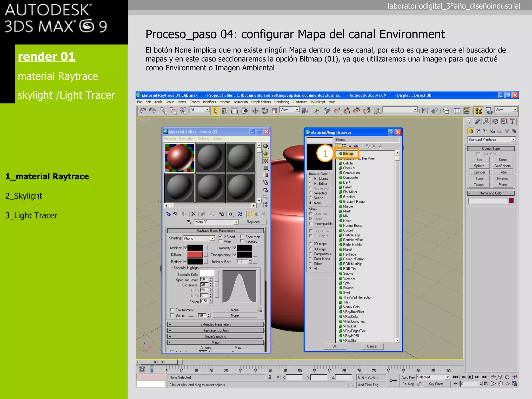
Task: Open the Customize menu
Action: (x=300, y=102)
